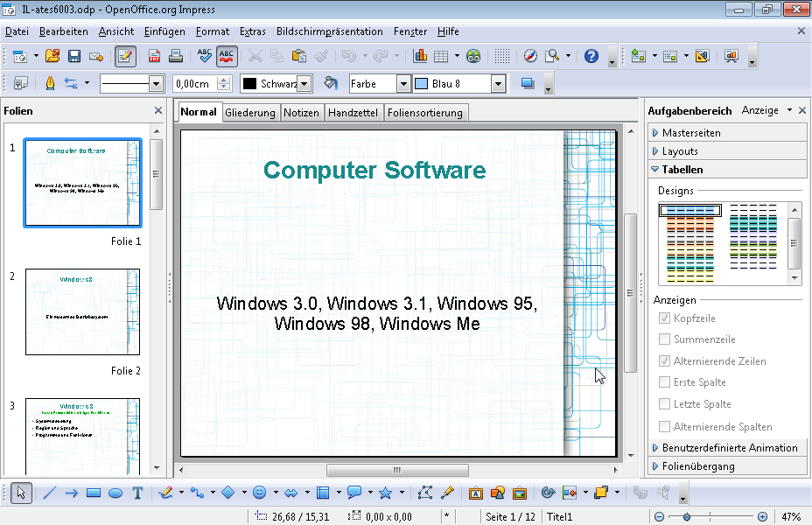Select the smiley Symbol Shapes tool
Screen dimensions: 812x525
260,493
